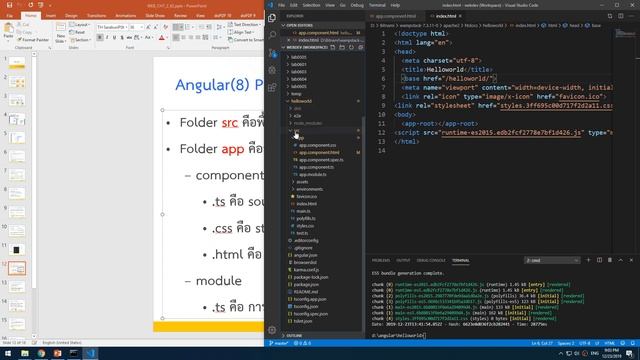
Task: Click the Start button on Windows taskbar
Action: (8, 353)
